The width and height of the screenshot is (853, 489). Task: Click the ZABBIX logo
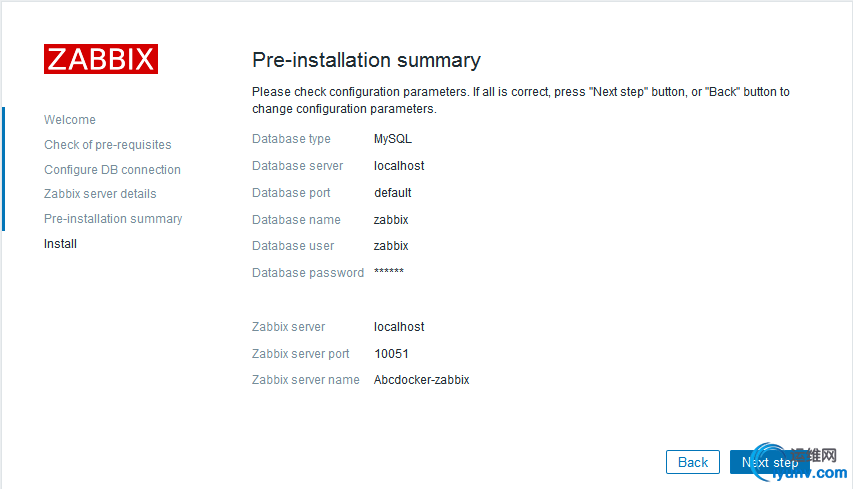click(101, 59)
